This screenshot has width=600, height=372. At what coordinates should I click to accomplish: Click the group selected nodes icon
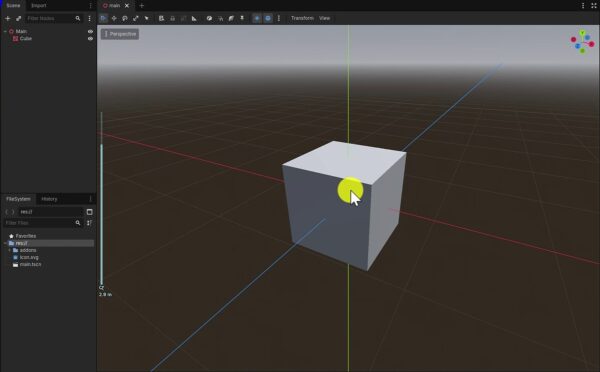(x=183, y=18)
